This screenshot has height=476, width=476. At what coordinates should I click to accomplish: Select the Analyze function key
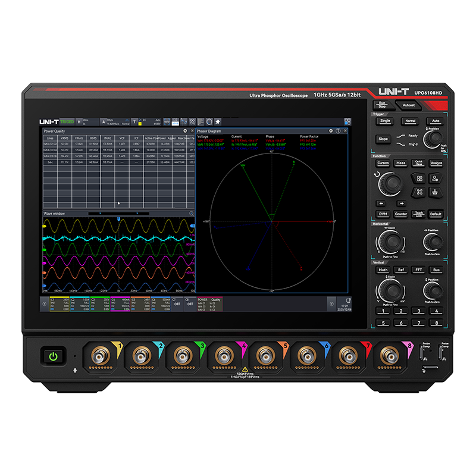(436, 163)
